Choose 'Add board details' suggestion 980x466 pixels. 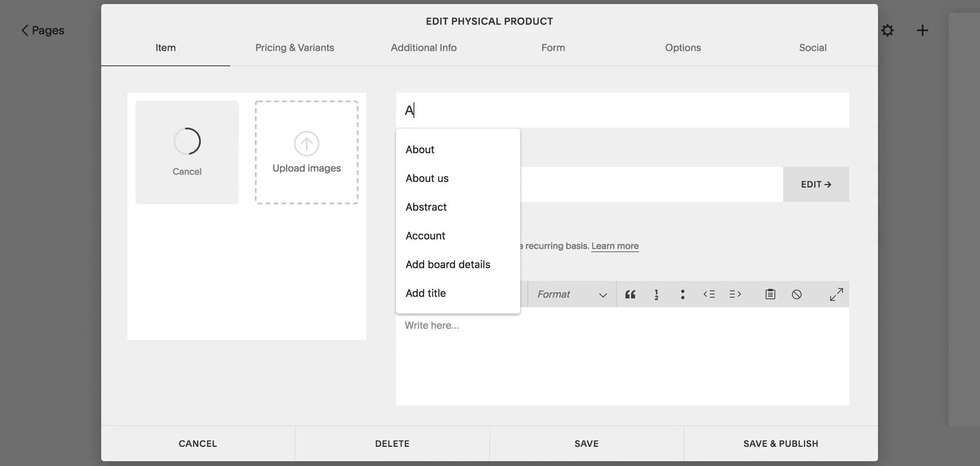point(458,264)
